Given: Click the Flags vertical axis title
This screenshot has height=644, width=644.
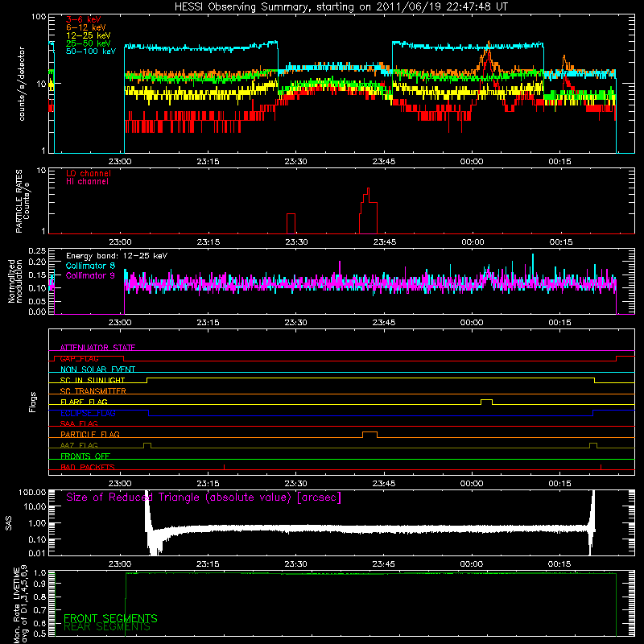Looking at the screenshot, I should 33,402.
